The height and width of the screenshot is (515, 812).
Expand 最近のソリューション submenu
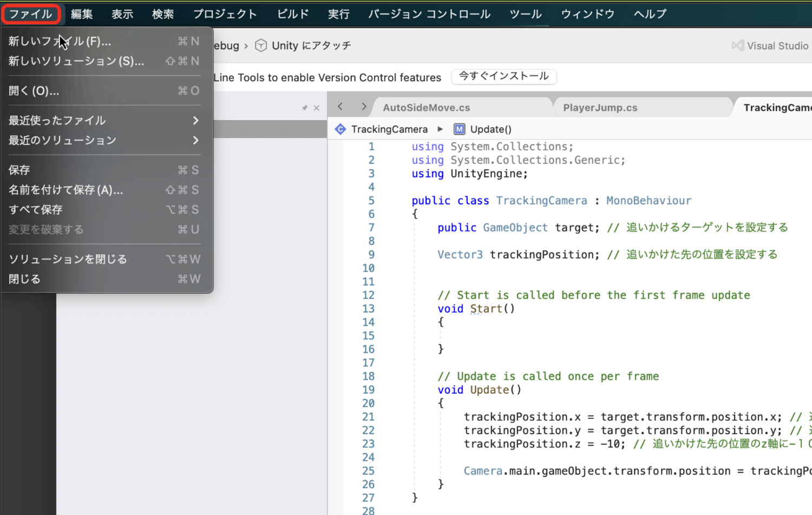click(104, 140)
